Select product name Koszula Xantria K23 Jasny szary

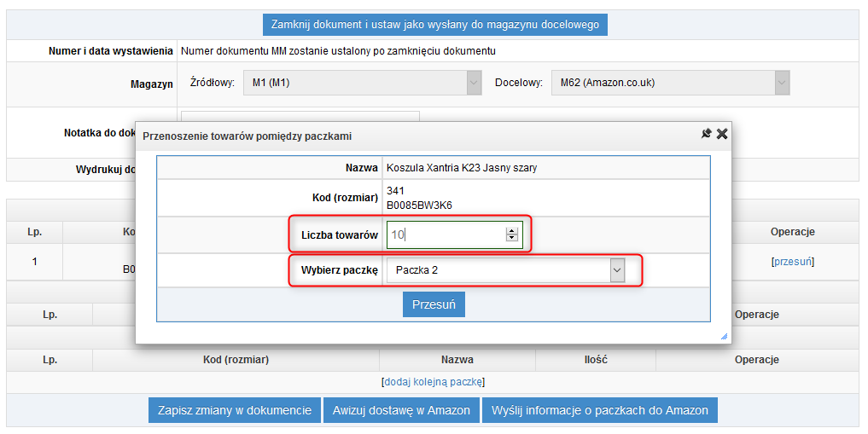462,168
